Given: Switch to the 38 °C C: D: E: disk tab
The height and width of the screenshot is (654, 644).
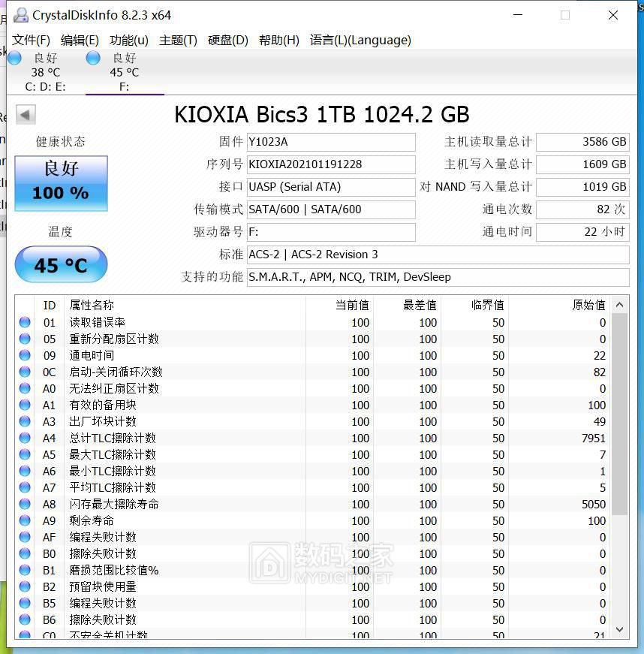Looking at the screenshot, I should click(x=46, y=72).
